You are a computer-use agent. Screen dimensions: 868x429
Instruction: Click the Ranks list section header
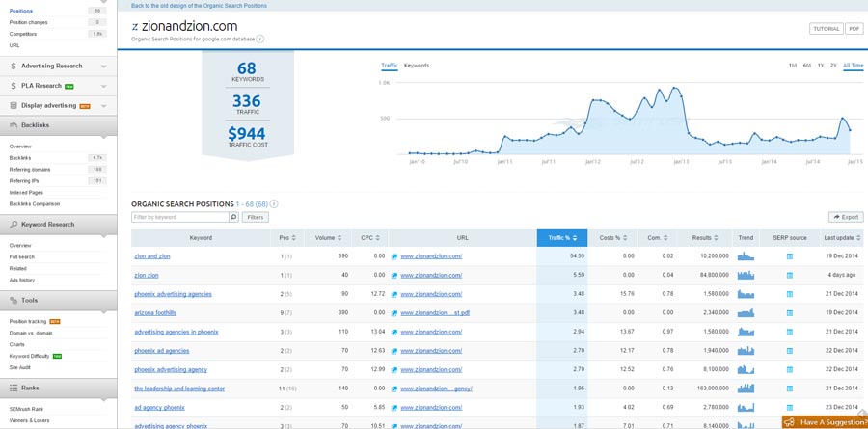click(58, 389)
